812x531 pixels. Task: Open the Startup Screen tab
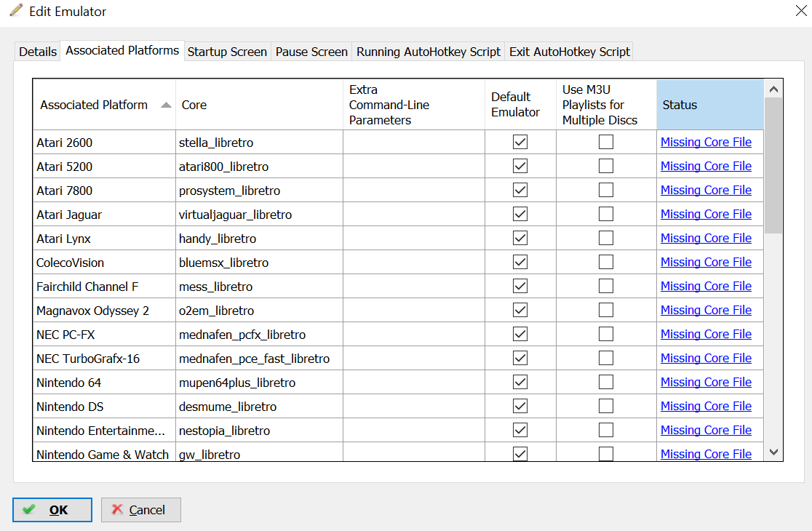click(227, 52)
